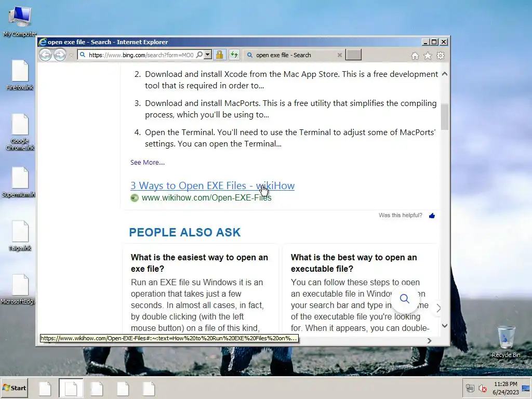This screenshot has height=399, width=532.
Task: Click the highlighted active taskbar item
Action: pos(71,389)
